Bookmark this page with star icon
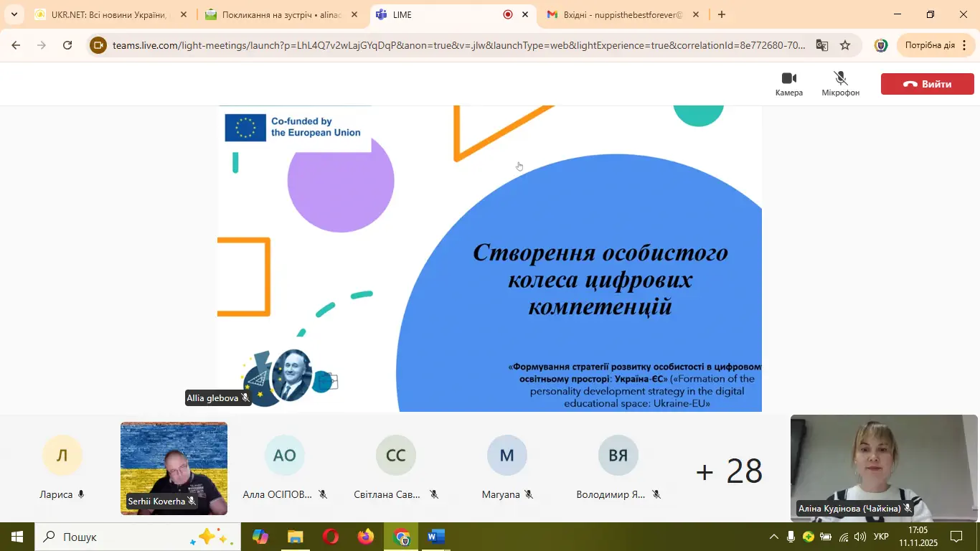Viewport: 980px width, 551px height. pos(845,45)
